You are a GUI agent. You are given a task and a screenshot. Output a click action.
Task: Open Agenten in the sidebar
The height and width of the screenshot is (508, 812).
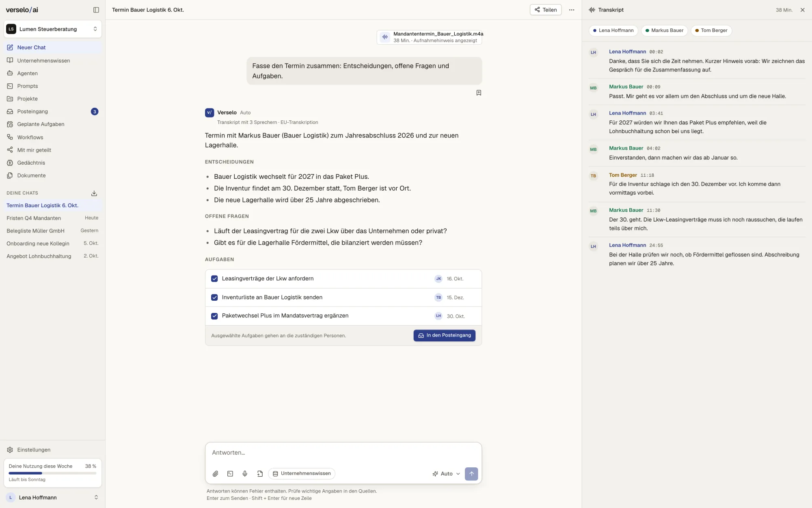[x=52, y=73]
